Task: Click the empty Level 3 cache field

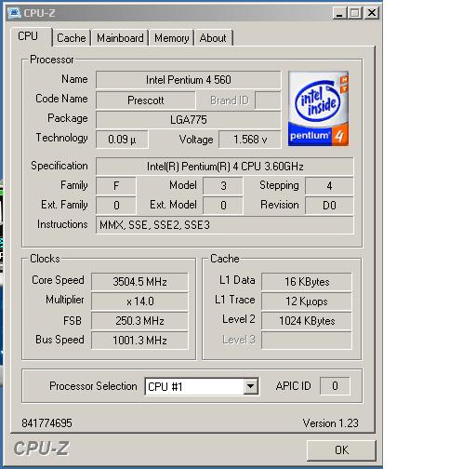Action: click(307, 341)
